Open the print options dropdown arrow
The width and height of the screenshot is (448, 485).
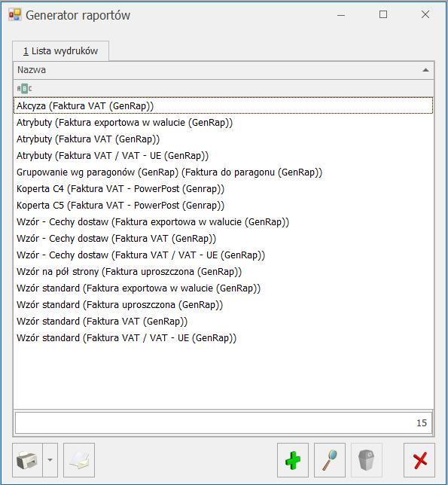click(x=50, y=460)
